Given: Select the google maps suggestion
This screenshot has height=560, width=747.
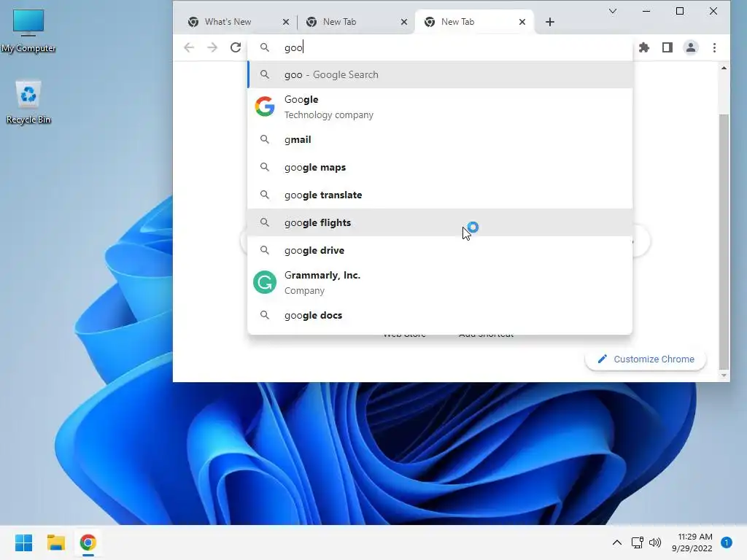Looking at the screenshot, I should [x=440, y=167].
